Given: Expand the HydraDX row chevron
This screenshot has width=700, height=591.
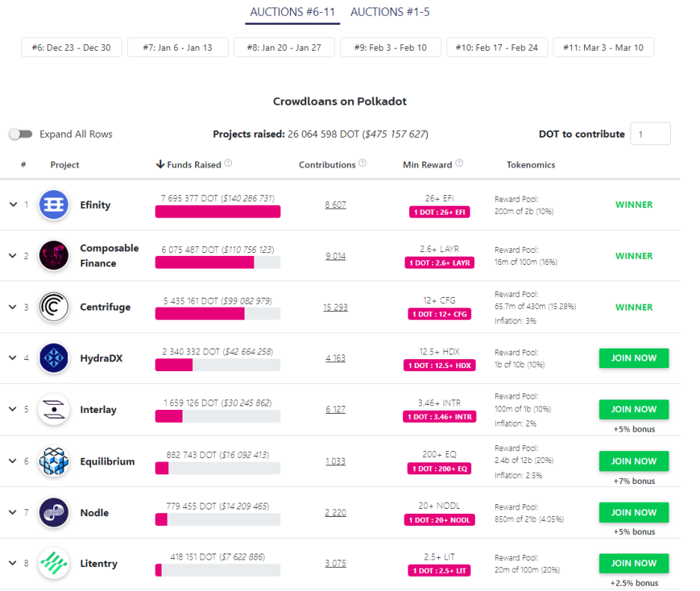Looking at the screenshot, I should pyautogui.click(x=13, y=358).
